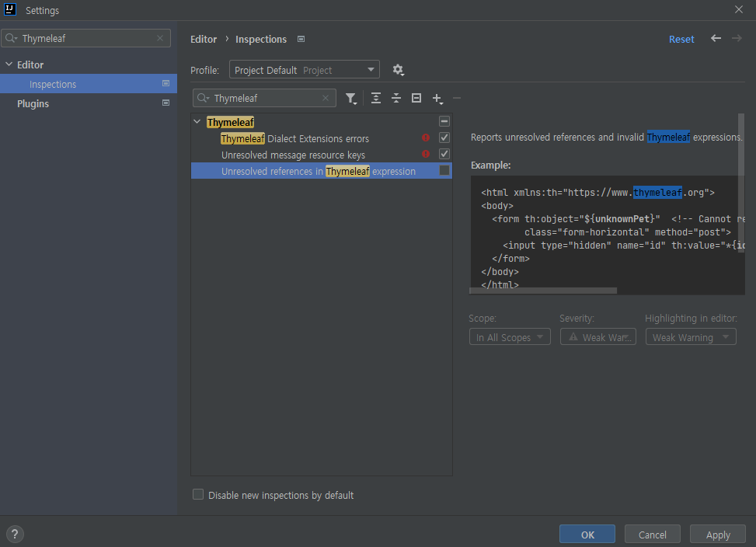Click the Reset link
The height and width of the screenshot is (547, 756).
(x=681, y=39)
